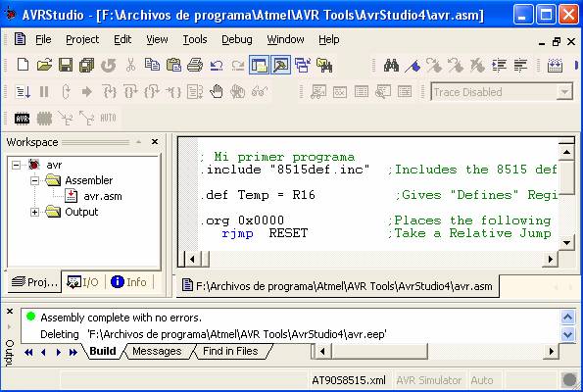
Task: Collapse the avr project tree node
Action: coord(16,165)
